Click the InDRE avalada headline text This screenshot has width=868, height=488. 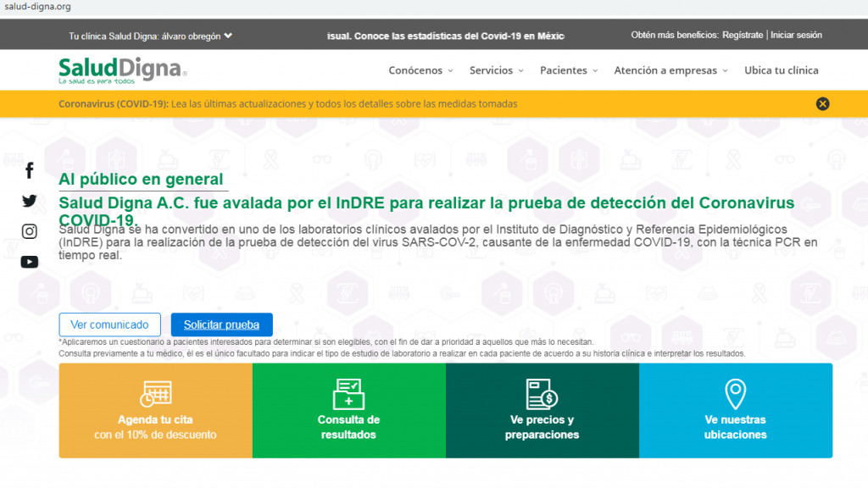(426, 211)
